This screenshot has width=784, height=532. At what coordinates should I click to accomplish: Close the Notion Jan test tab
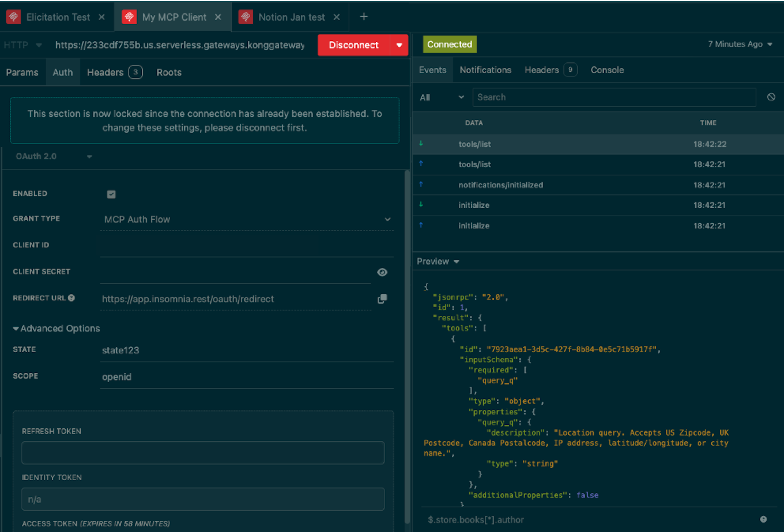pyautogui.click(x=336, y=17)
